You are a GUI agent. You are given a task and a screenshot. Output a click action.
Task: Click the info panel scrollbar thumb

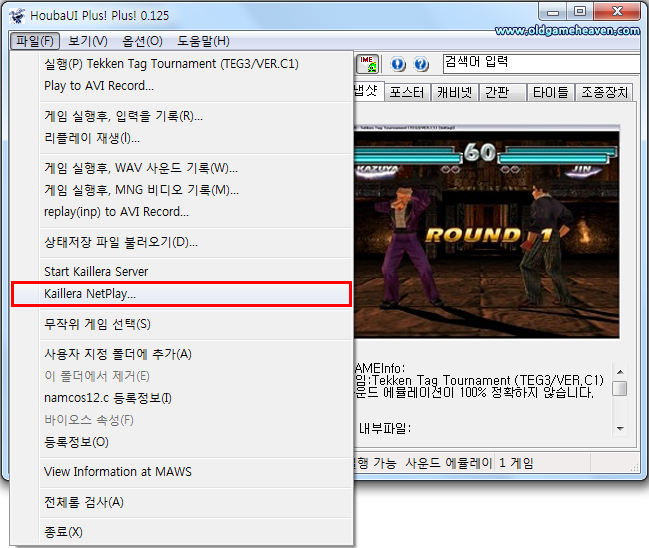tap(620, 388)
